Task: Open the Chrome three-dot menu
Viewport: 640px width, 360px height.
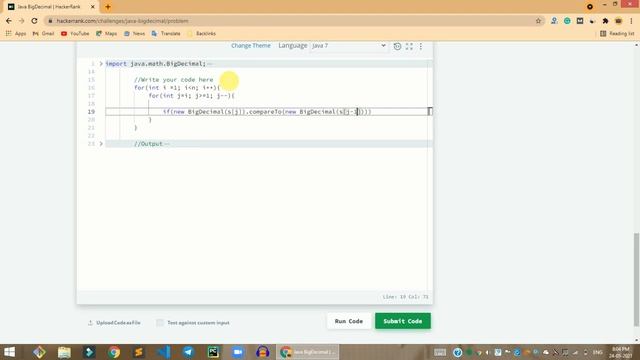Action: point(631,21)
